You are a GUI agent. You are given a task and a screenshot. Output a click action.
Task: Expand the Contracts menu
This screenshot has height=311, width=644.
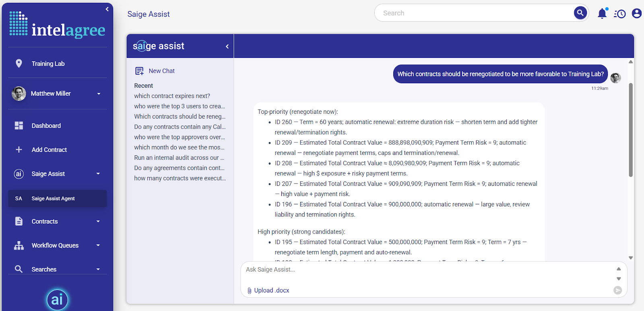99,222
